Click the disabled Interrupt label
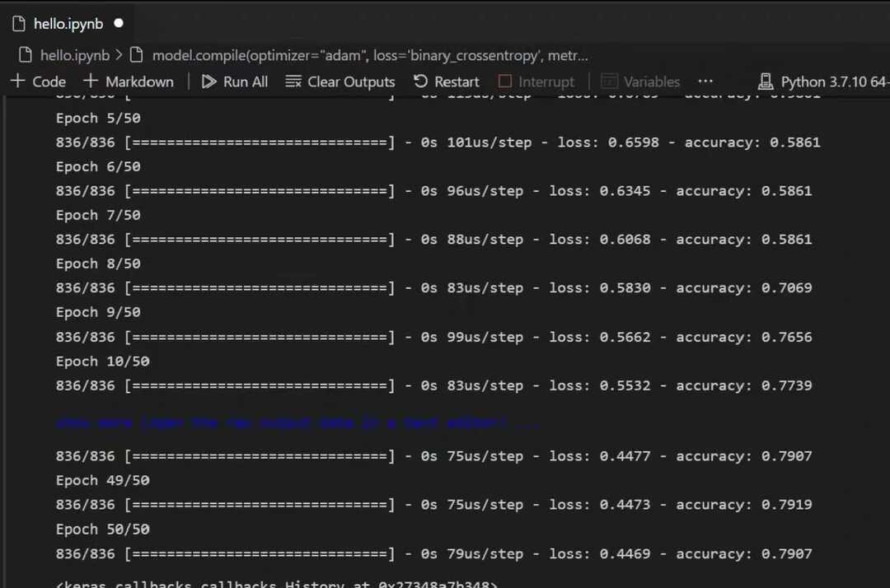Screen dimensions: 890x588 tap(546, 82)
